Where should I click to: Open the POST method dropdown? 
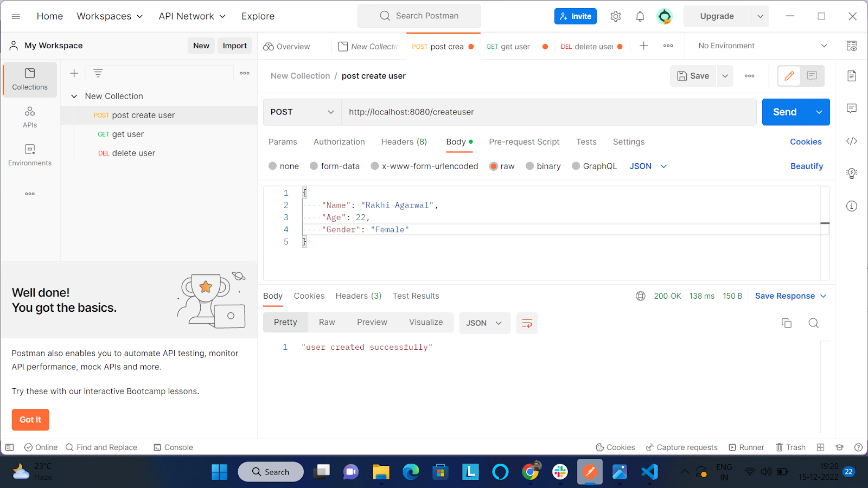pos(302,112)
